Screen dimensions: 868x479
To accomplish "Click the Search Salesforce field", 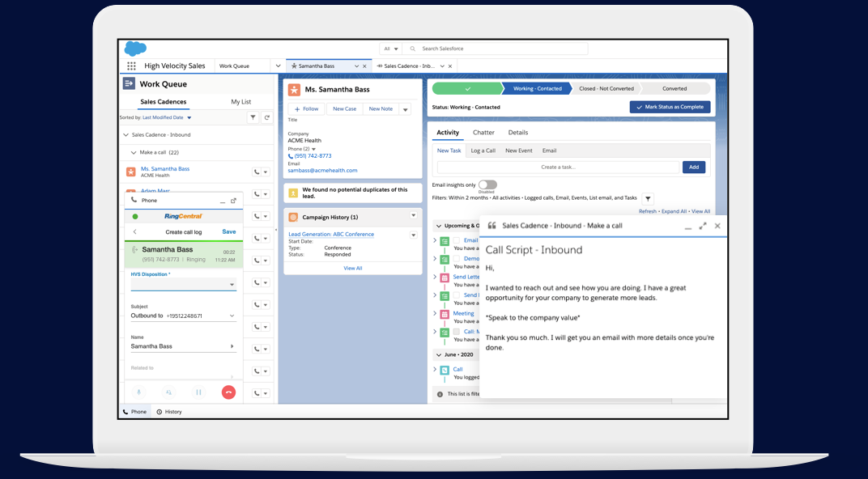I will [x=496, y=49].
